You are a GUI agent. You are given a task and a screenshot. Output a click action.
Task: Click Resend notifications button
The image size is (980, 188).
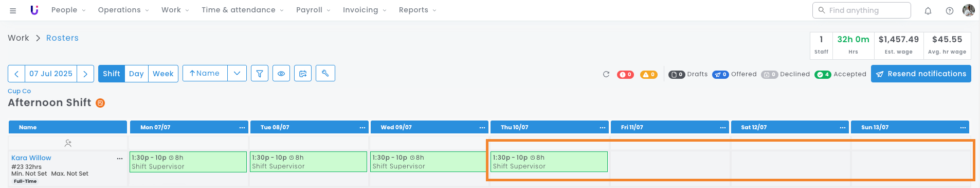click(921, 74)
